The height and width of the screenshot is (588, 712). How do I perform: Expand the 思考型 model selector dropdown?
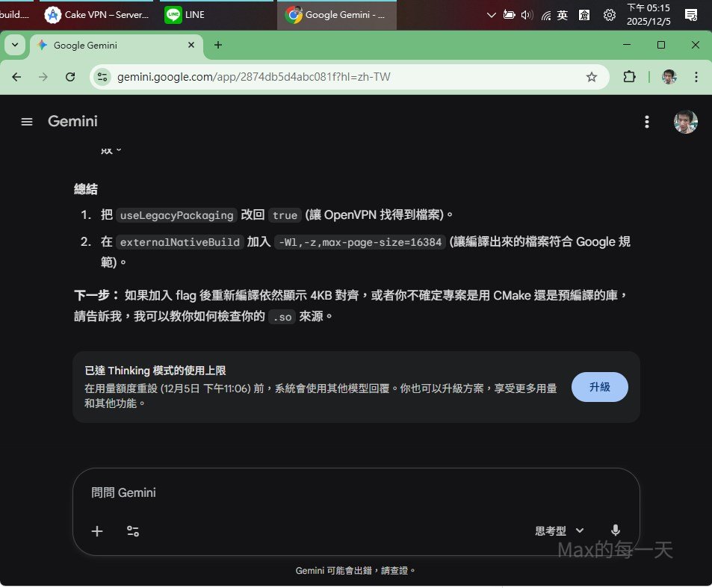click(560, 530)
